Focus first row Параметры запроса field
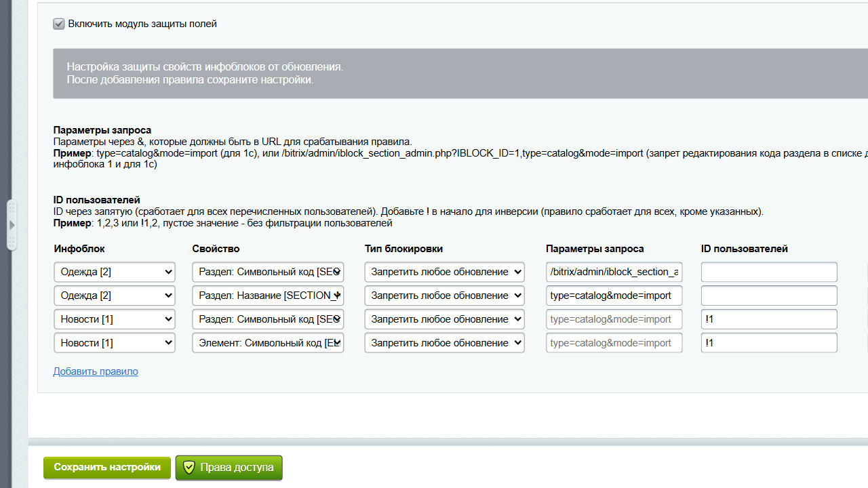Screen dimensions: 868x488 [614, 272]
